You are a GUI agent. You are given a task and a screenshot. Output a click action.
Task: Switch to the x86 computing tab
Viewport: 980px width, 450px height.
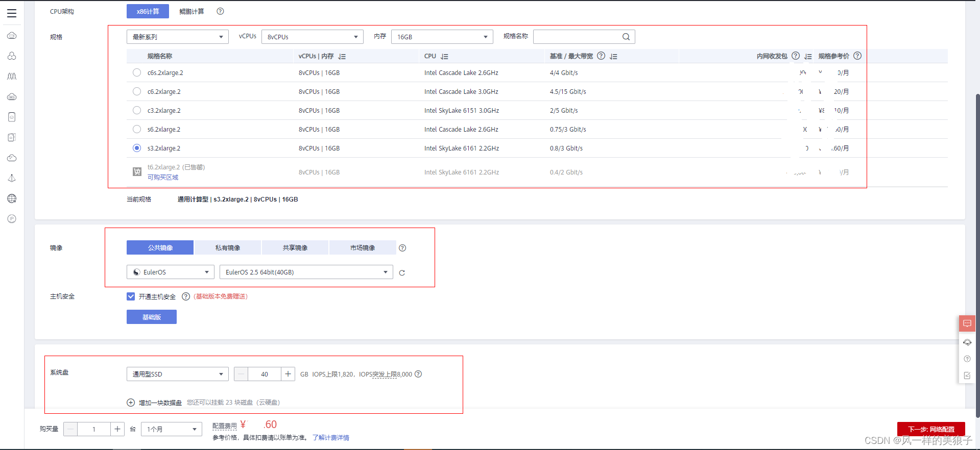pyautogui.click(x=148, y=11)
